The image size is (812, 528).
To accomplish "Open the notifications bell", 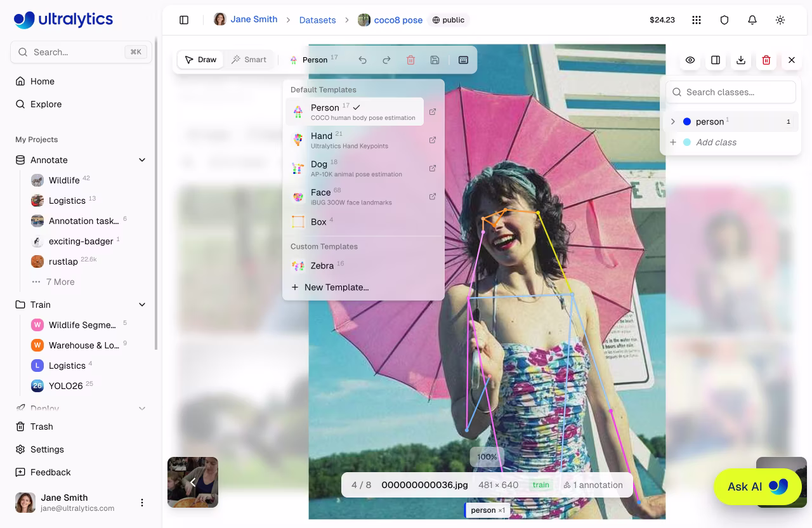I will coord(752,20).
